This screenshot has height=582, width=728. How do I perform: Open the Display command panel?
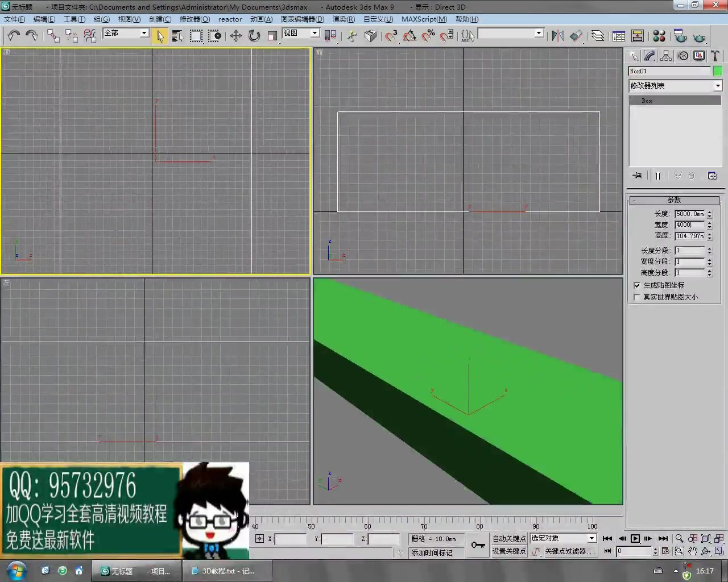point(698,55)
